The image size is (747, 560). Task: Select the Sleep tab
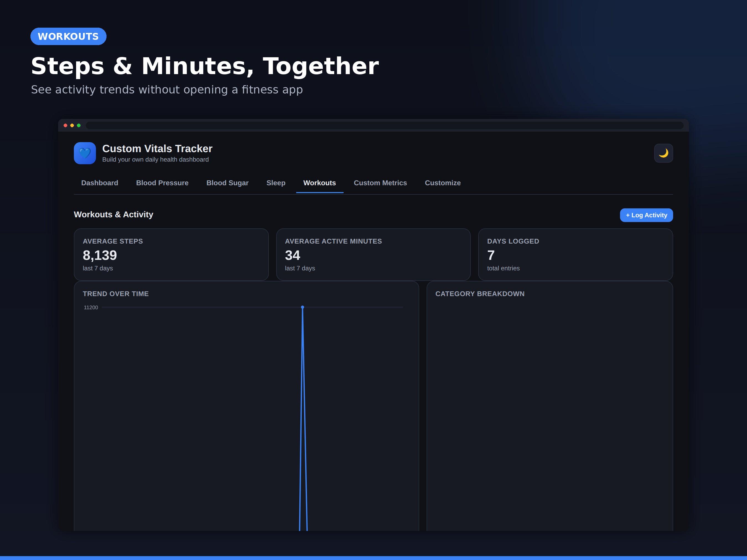click(276, 183)
